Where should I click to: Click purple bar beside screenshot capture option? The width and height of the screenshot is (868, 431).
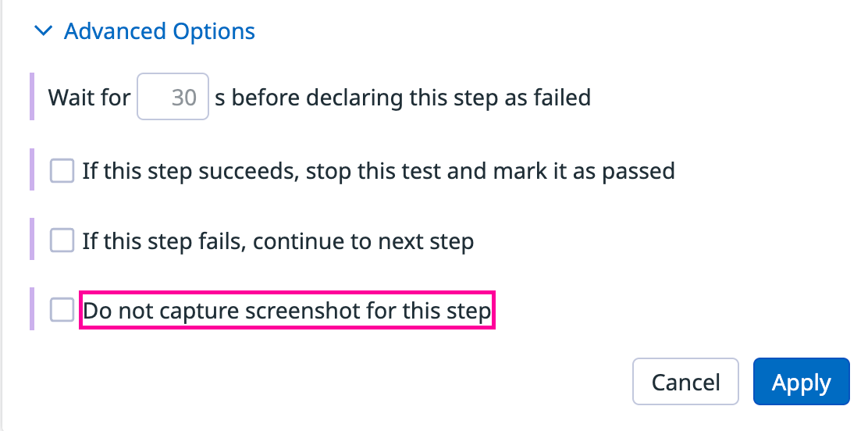(x=32, y=309)
